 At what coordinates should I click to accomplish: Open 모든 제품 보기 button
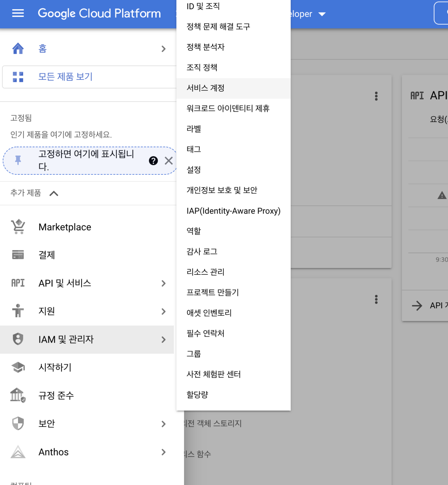click(89, 77)
